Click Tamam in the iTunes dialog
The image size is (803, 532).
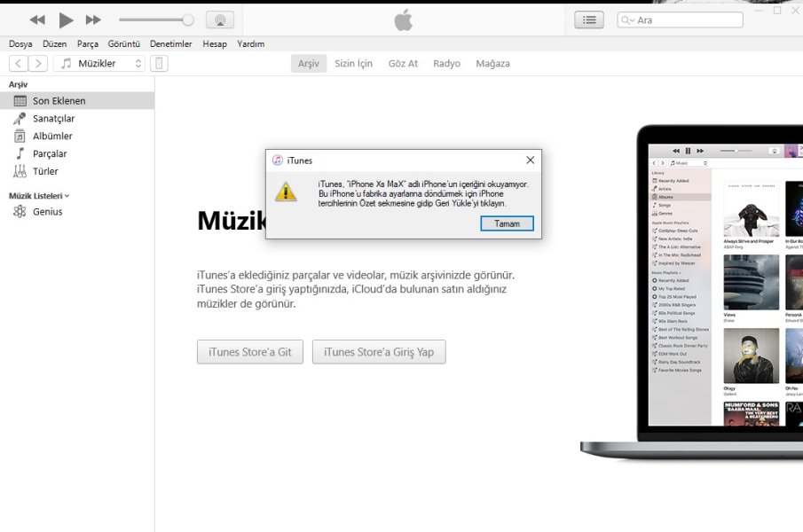pos(507,223)
